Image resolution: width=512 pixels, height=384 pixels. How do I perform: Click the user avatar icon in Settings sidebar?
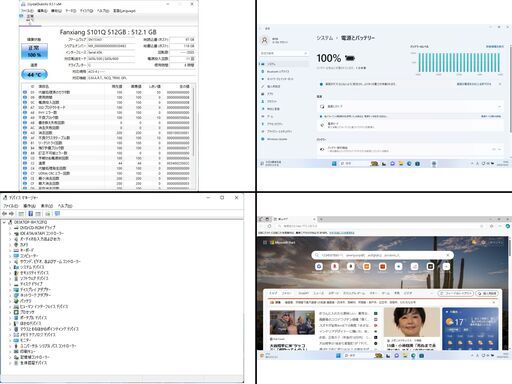(264, 40)
